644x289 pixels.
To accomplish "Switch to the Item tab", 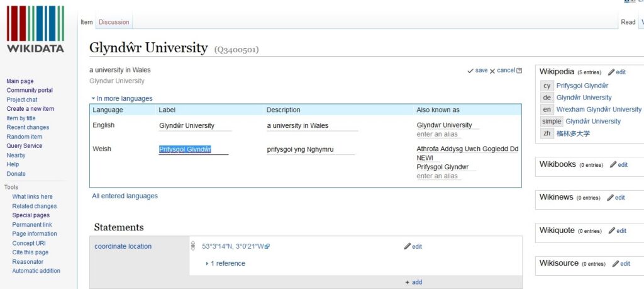I will pos(87,22).
